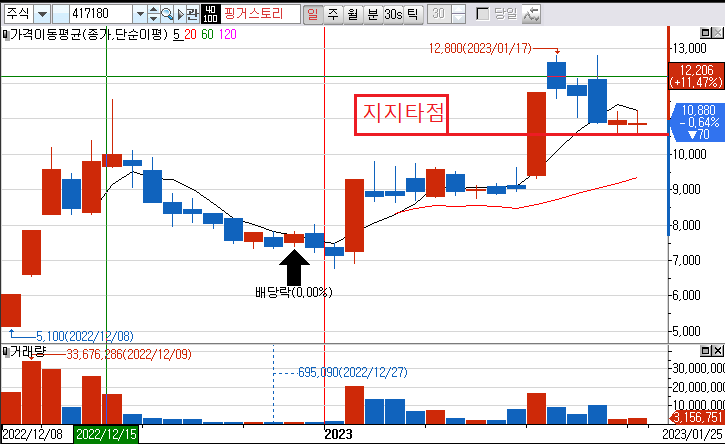Click the play arrow next to search

(180, 14)
